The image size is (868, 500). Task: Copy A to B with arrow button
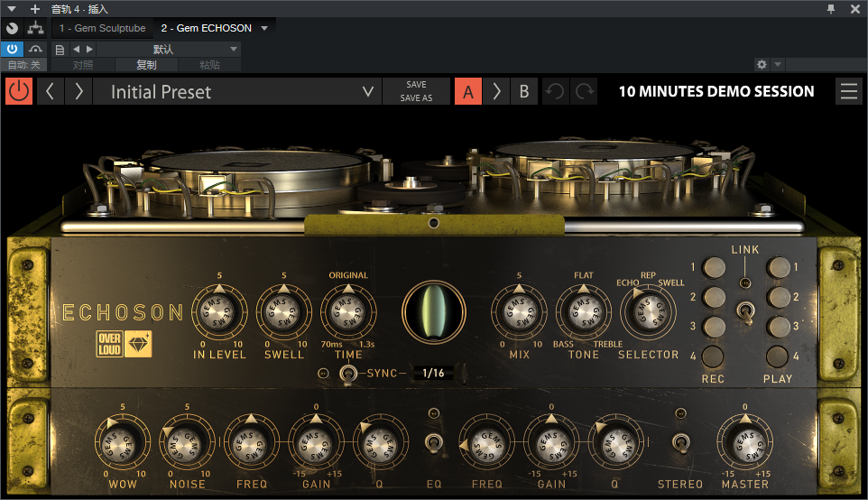(x=496, y=91)
